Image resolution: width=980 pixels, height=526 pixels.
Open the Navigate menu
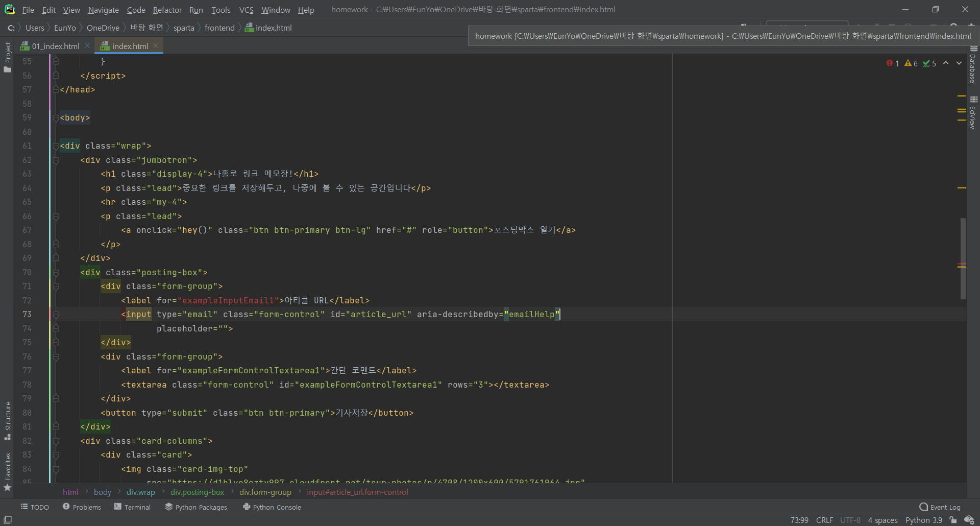(x=103, y=10)
